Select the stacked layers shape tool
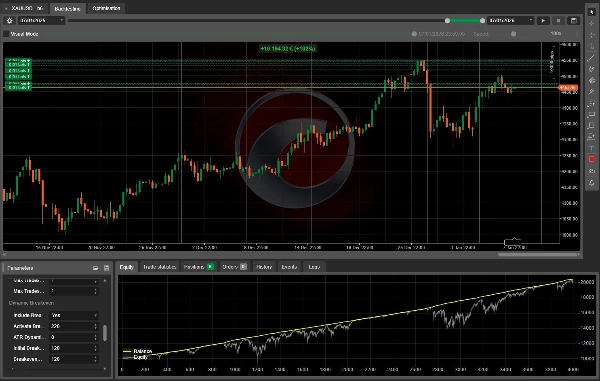Screen dimensions: 600x381 point(592,80)
